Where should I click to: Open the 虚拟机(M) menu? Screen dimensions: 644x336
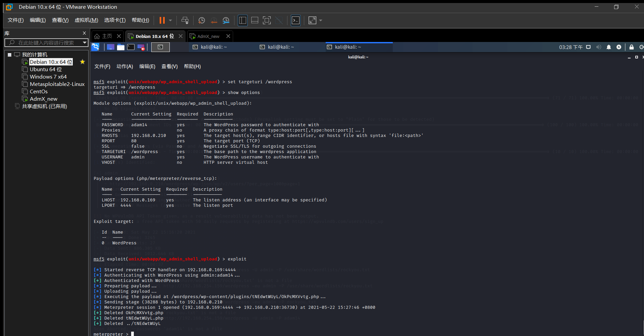(86, 20)
